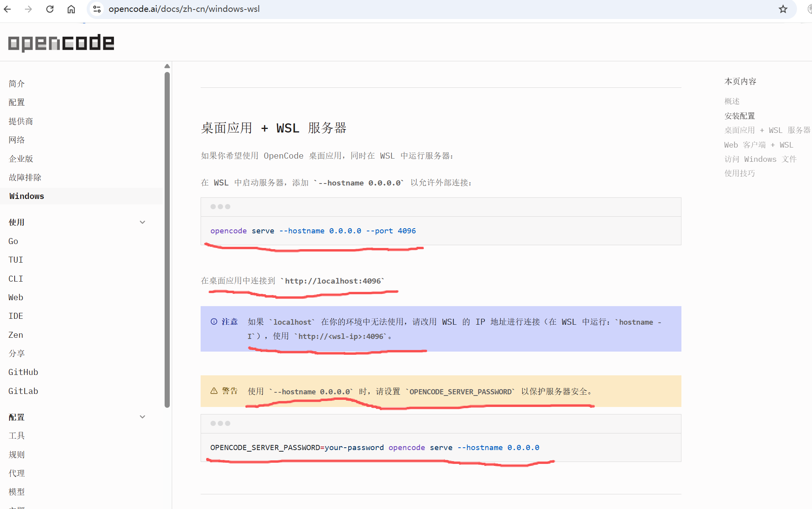The image size is (812, 509).
Task: Jump to Web 客户端 + WSL in contents
Action: tap(759, 145)
